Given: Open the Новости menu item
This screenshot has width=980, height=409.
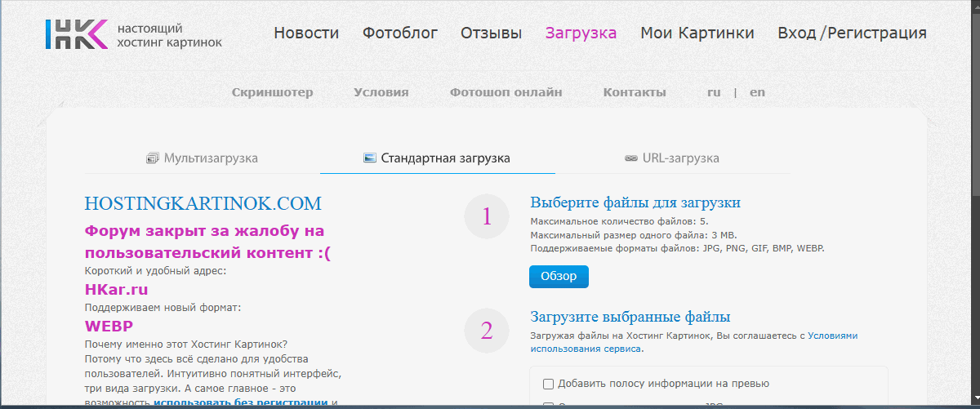Looking at the screenshot, I should coord(306,33).
